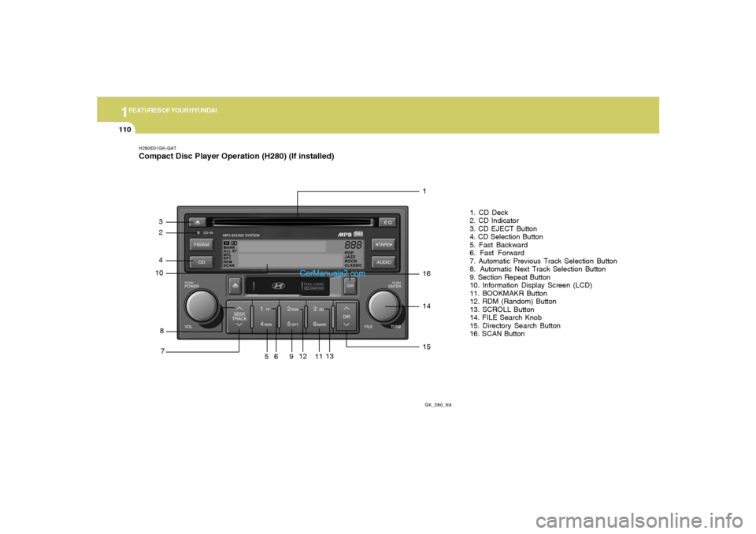Viewport: 756px width, 534px height.
Task: Click the TAPE direction button
Action: (384, 245)
